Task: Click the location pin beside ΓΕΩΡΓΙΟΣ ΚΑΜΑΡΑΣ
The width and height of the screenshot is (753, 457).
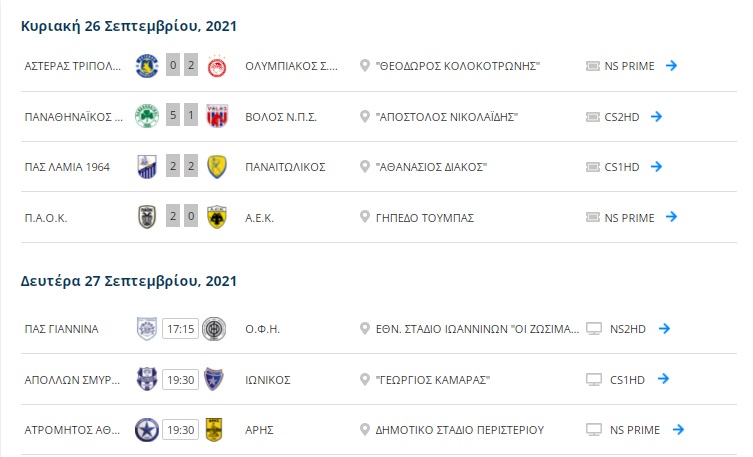Action: tap(364, 379)
